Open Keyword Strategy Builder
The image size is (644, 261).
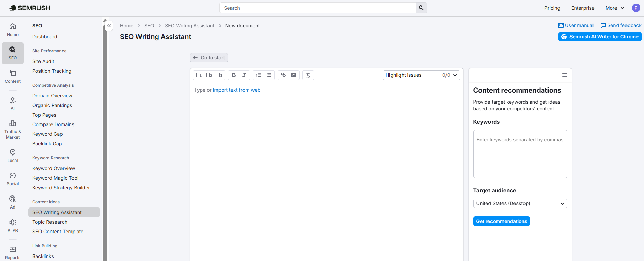(x=61, y=188)
